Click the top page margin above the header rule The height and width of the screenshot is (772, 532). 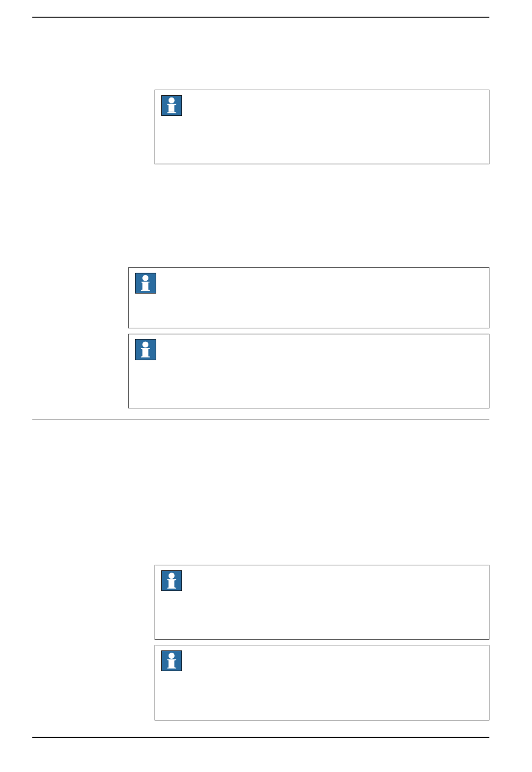coord(260,8)
